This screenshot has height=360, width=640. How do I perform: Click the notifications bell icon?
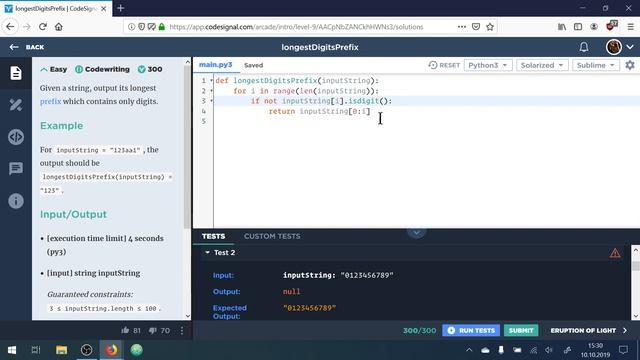584,47
